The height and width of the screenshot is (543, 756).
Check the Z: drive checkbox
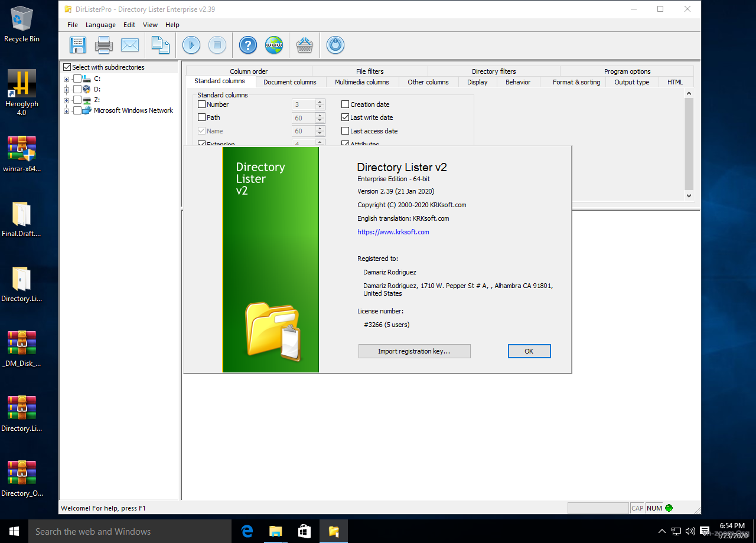(77, 100)
